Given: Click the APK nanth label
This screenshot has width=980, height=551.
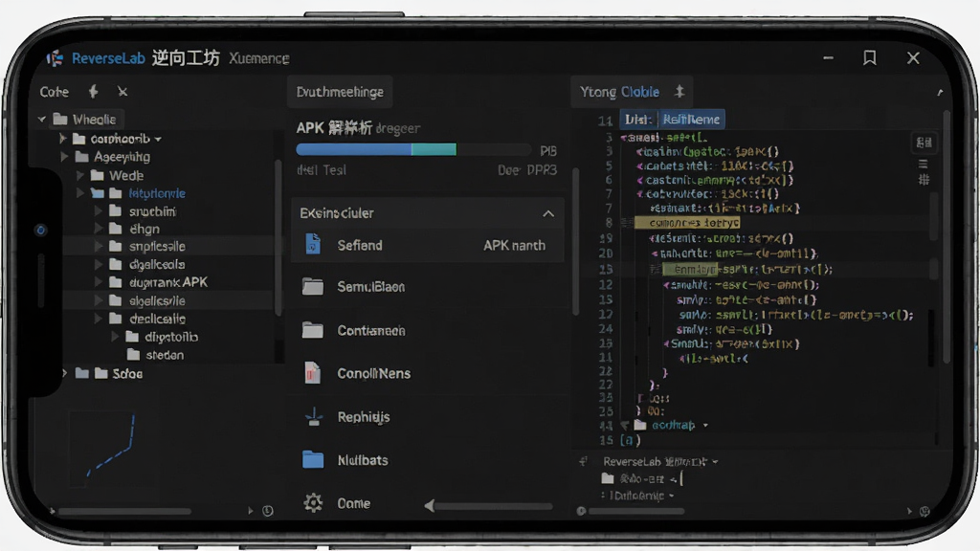Looking at the screenshot, I should coord(514,246).
